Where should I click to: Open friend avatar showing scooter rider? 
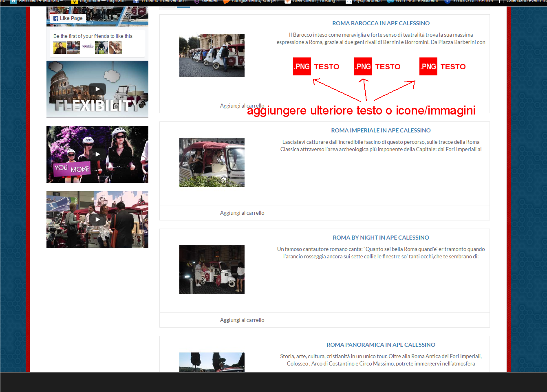[101, 47]
